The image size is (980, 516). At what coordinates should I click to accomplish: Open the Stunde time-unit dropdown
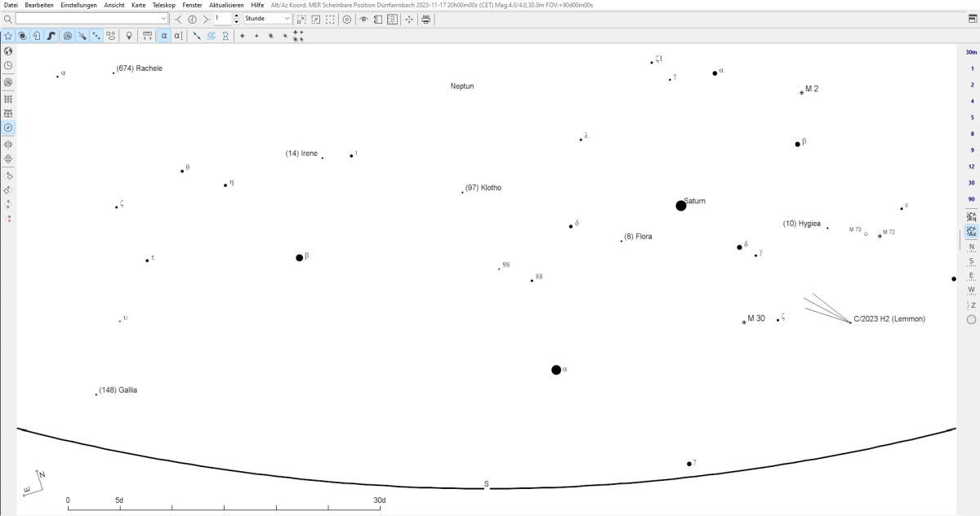click(268, 18)
